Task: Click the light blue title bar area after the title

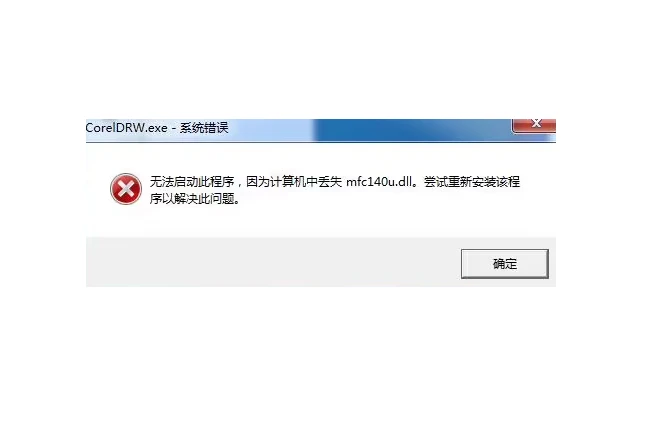Action: (271, 130)
